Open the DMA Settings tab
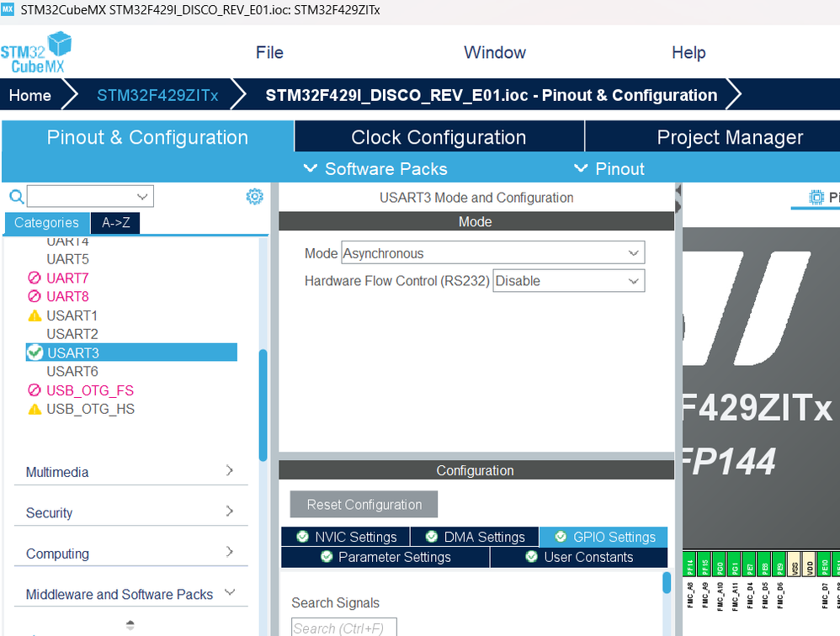 pos(475,537)
